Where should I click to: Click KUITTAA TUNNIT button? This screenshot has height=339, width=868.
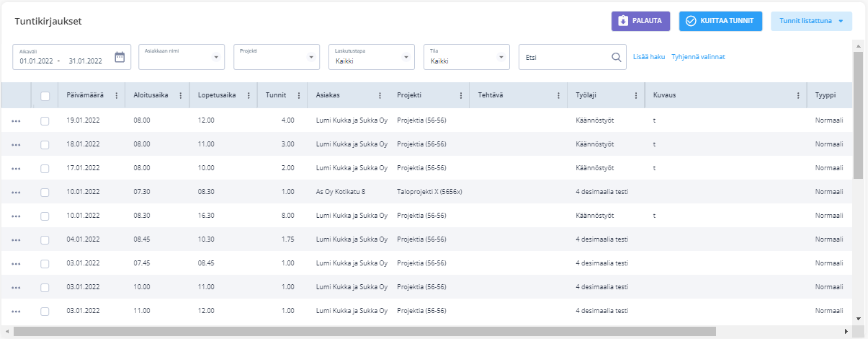tap(720, 21)
